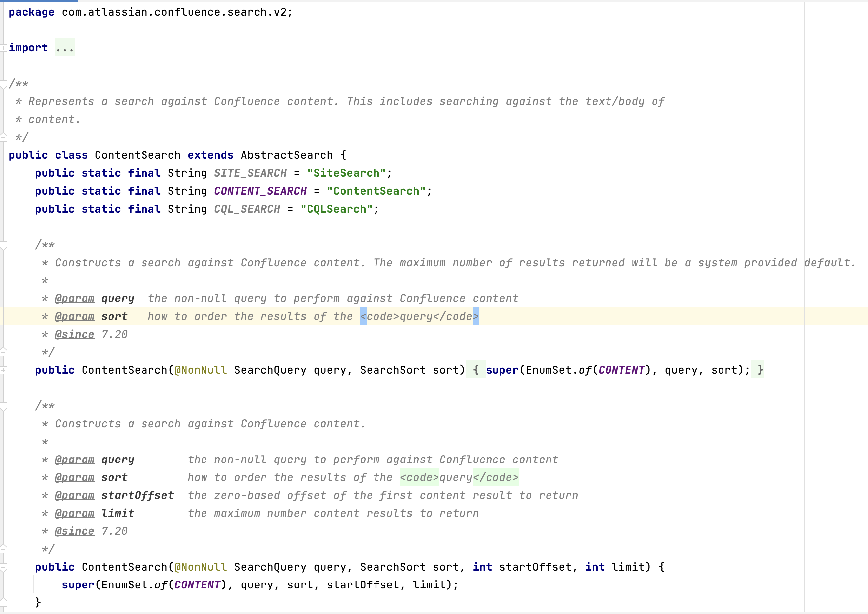The width and height of the screenshot is (868, 614).
Task: Click the CONTENT_SEARCH constant name
Action: [x=260, y=191]
